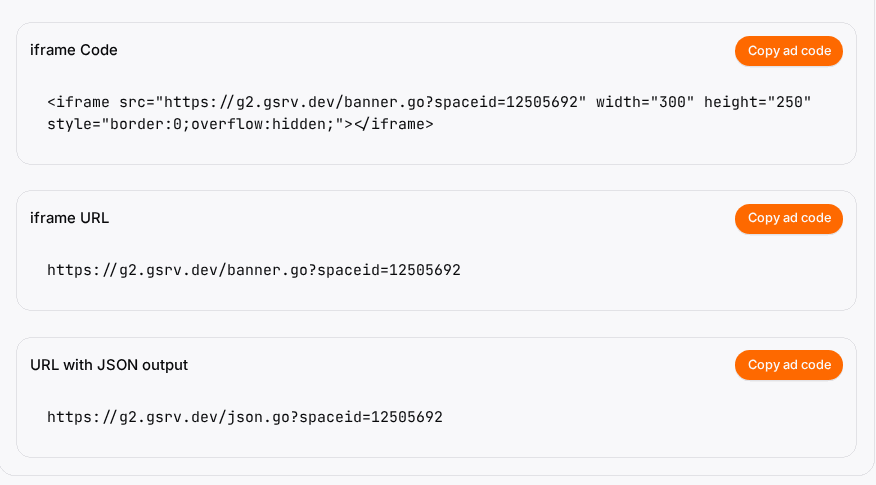The width and height of the screenshot is (876, 485).
Task: Click the height="250" attribute
Action: pyautogui.click(x=758, y=102)
